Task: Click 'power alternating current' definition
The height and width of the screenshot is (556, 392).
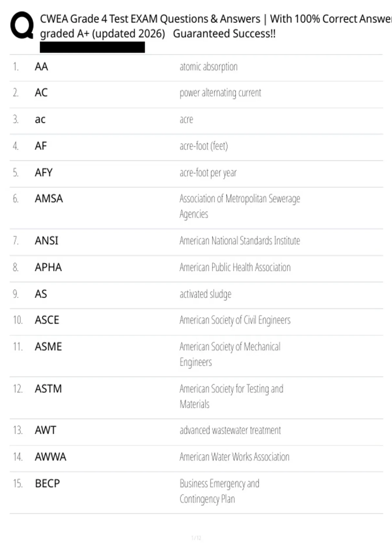Action: pos(220,93)
